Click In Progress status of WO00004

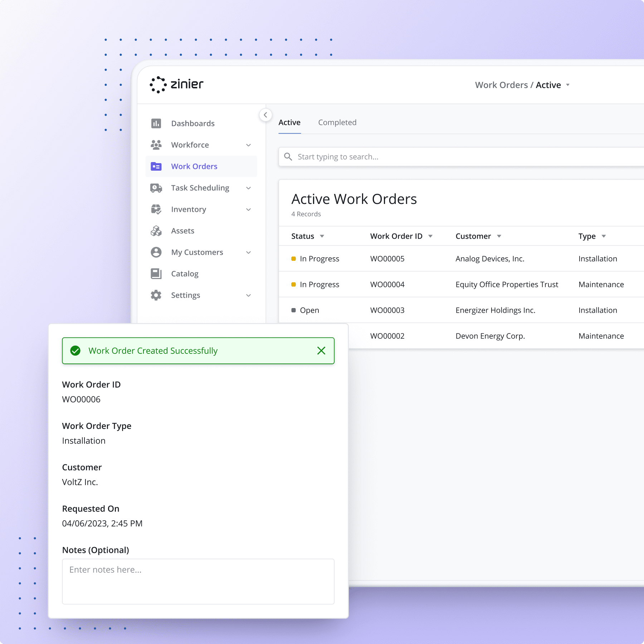pos(319,284)
